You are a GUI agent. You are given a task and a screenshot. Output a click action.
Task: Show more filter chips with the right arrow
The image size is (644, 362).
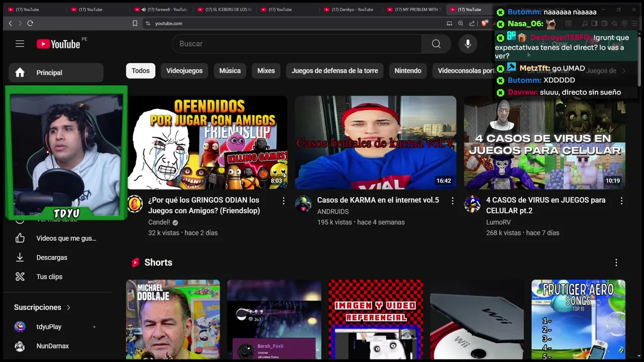click(623, 71)
